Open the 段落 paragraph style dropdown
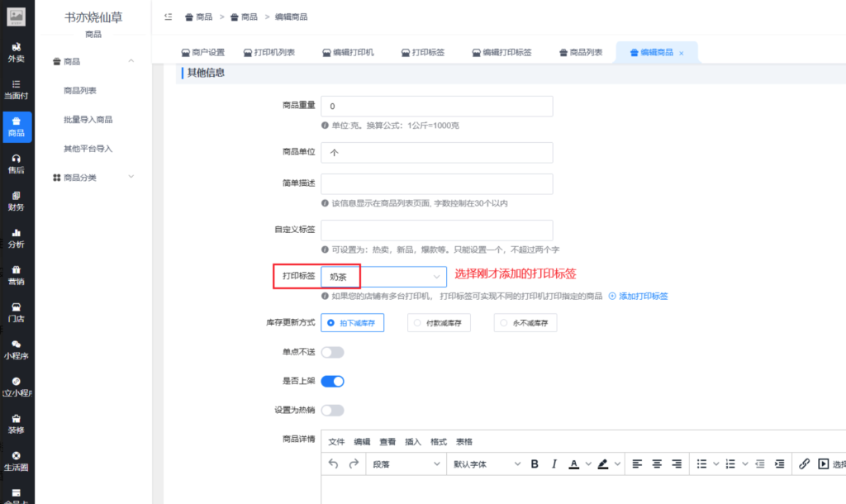Image resolution: width=846 pixels, height=504 pixels. (x=405, y=464)
